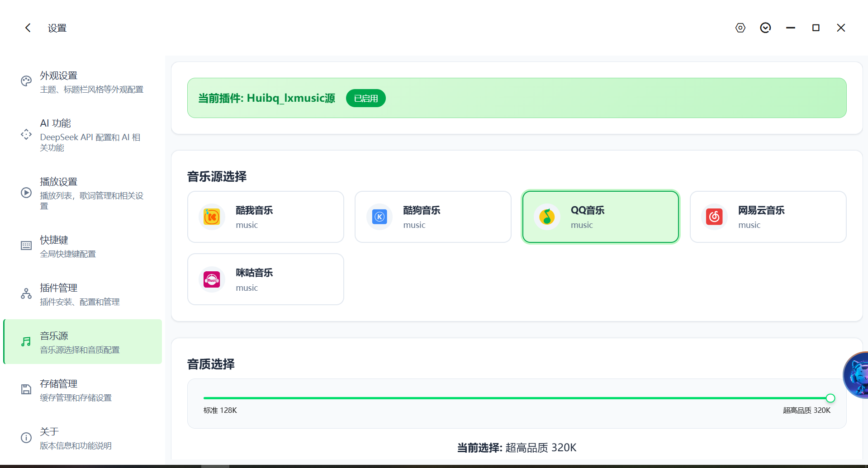
Task: Click the 插件管理 plugin icon
Action: click(x=26, y=294)
